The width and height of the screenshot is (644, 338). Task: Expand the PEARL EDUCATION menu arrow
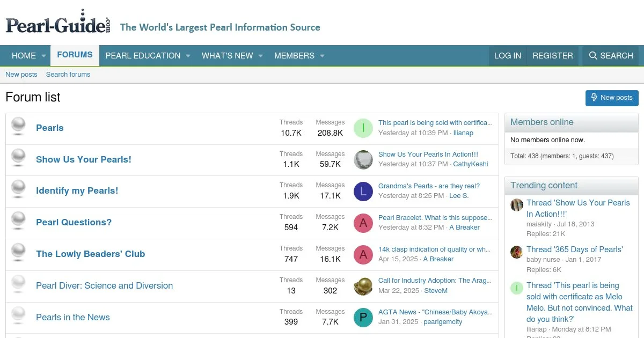click(x=188, y=56)
